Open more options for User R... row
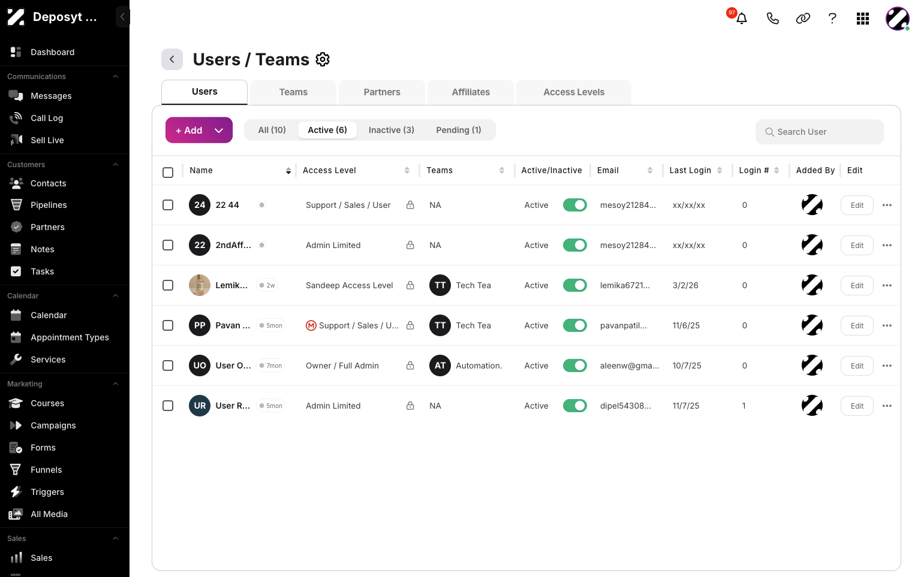 887,406
